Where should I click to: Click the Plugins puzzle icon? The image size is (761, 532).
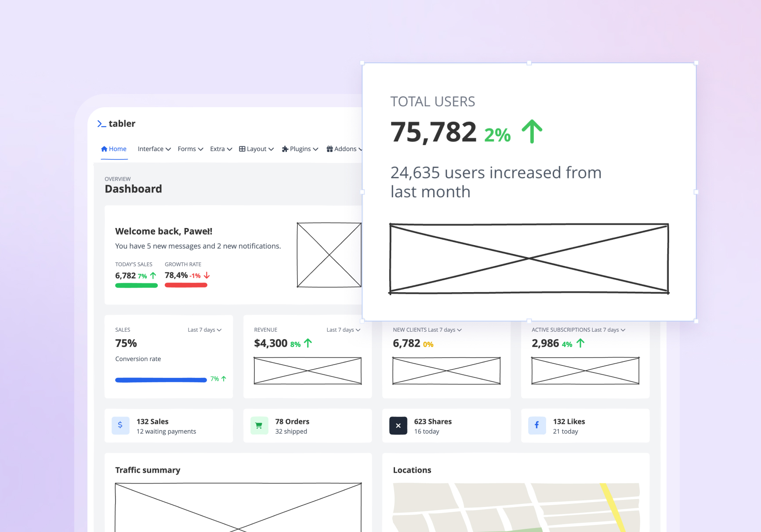click(x=285, y=149)
